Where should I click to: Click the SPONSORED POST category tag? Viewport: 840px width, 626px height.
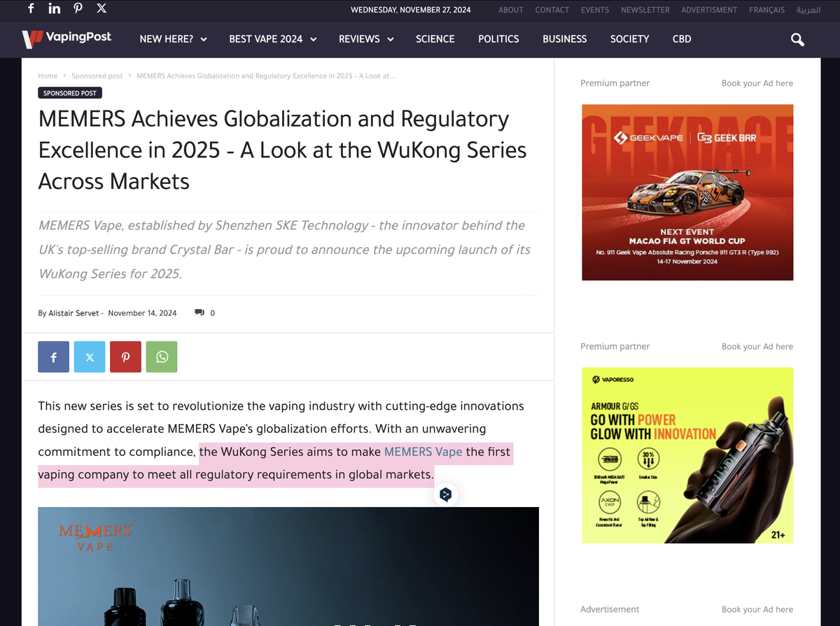point(70,93)
